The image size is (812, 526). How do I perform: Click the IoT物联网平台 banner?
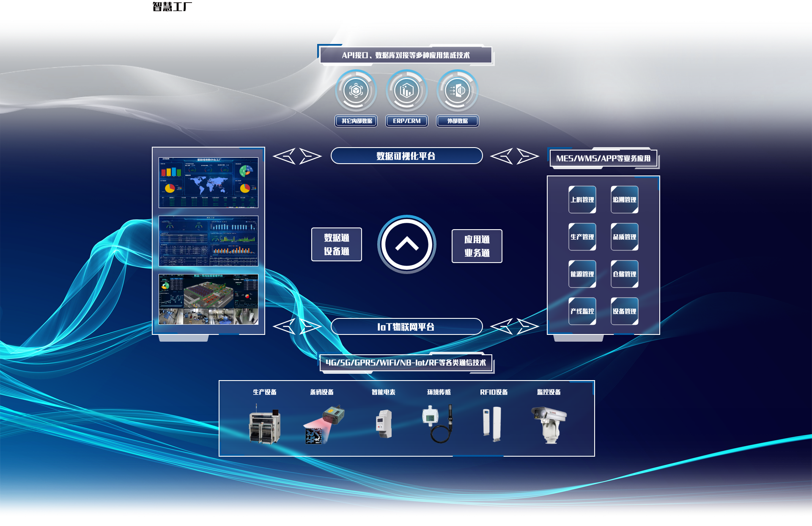coord(406,326)
